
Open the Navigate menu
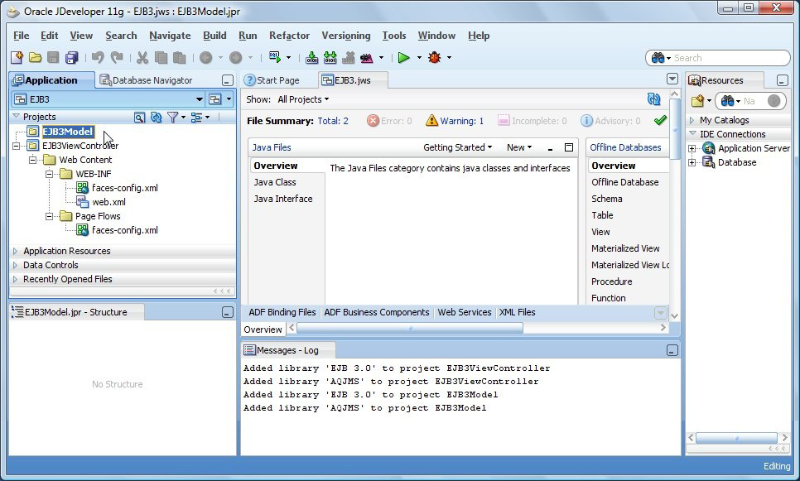pyautogui.click(x=170, y=36)
